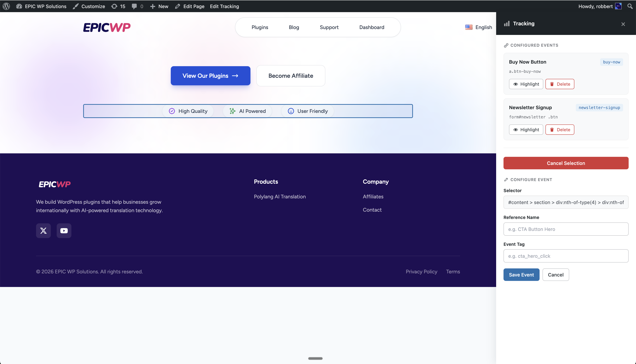Click the Newsletter Signup event title
This screenshot has width=636, height=364.
[530, 108]
